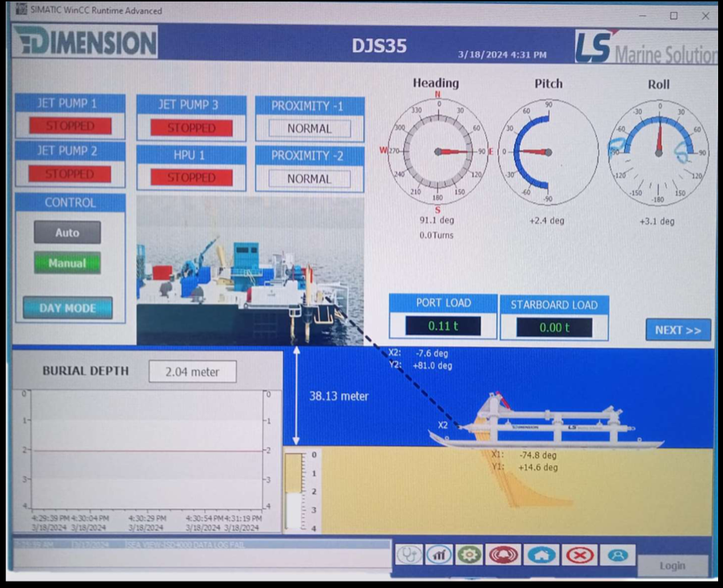Image resolution: width=723 pixels, height=588 pixels.
Task: Toggle the DAY MODE display button
Action: (x=67, y=308)
